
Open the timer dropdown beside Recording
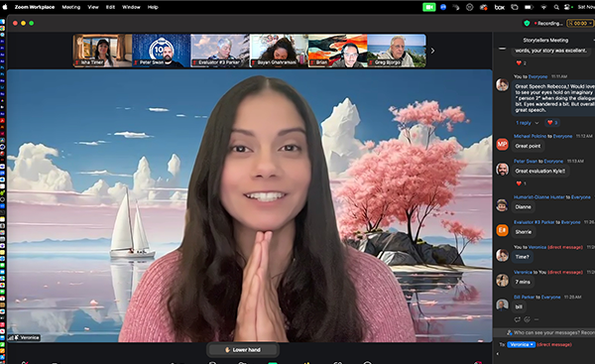pos(590,23)
